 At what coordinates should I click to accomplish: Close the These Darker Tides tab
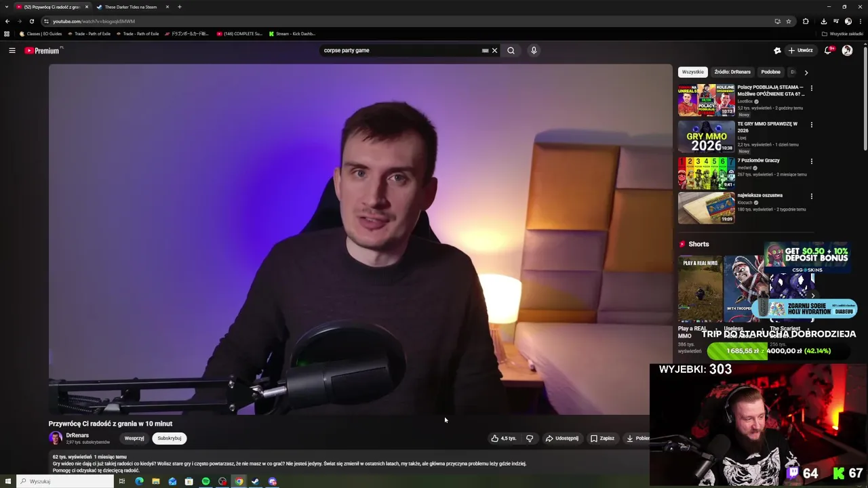(x=167, y=7)
